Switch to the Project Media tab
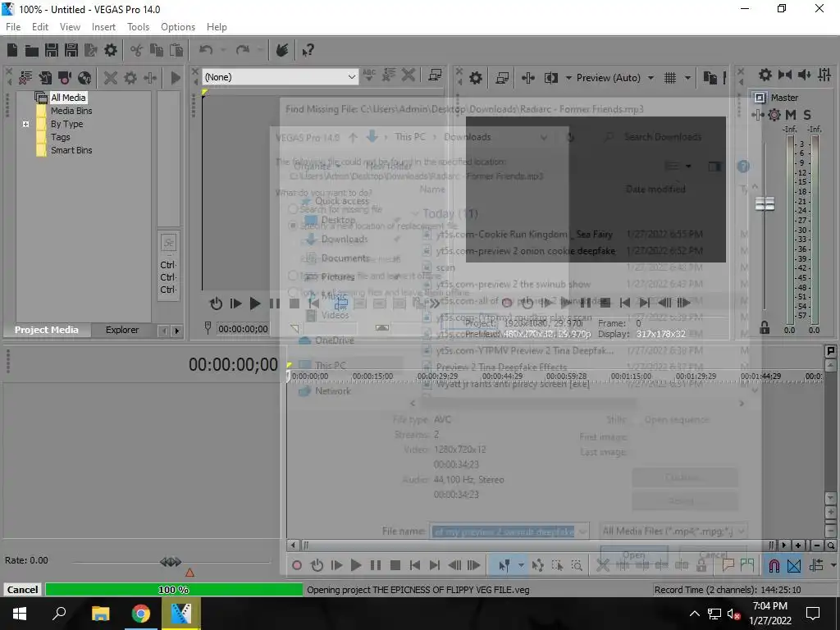The image size is (840, 630). click(47, 330)
